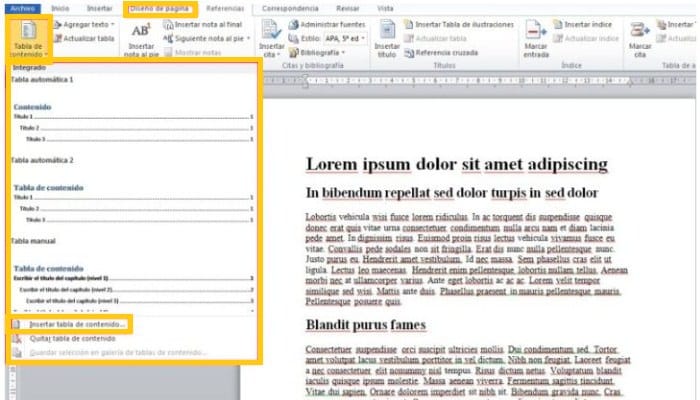Click the right indent marker on ruler
The height and width of the screenshot is (400, 700).
(630, 81)
